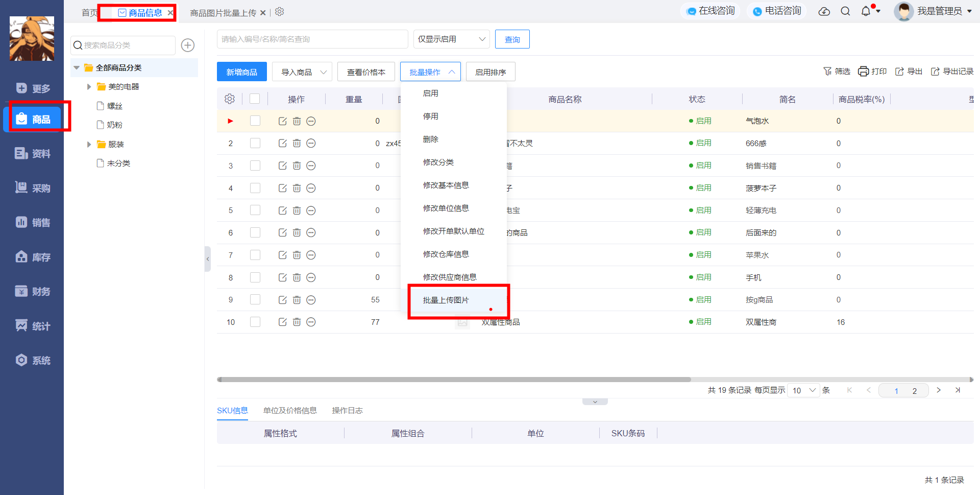
Task: Open the 销售 sidebar module
Action: point(33,222)
